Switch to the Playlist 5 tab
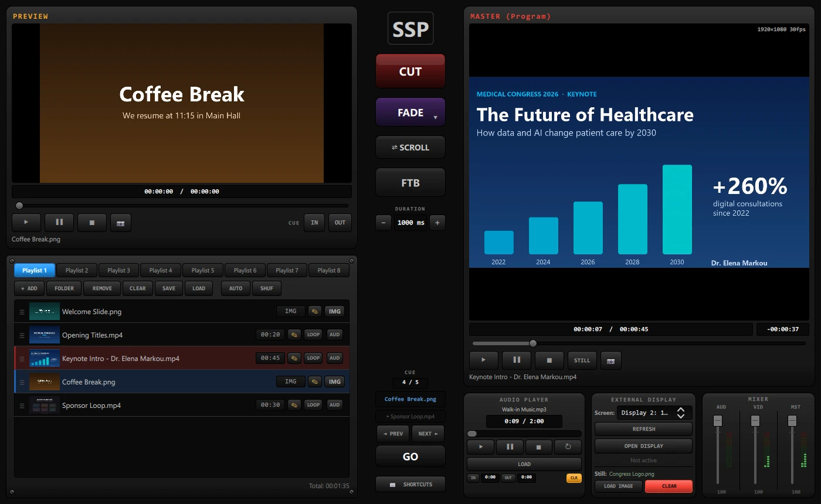Viewport: 821px width, 504px height. [x=203, y=270]
